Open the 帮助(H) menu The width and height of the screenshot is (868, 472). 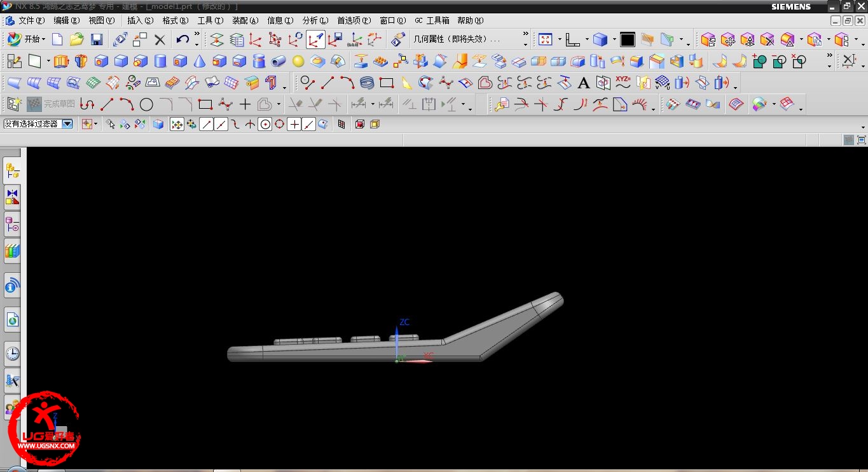[470, 20]
